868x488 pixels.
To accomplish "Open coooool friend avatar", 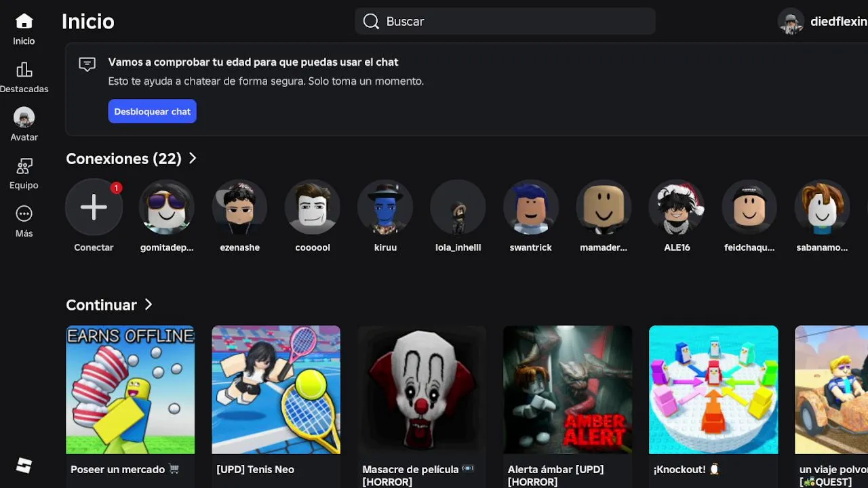I will tap(313, 207).
